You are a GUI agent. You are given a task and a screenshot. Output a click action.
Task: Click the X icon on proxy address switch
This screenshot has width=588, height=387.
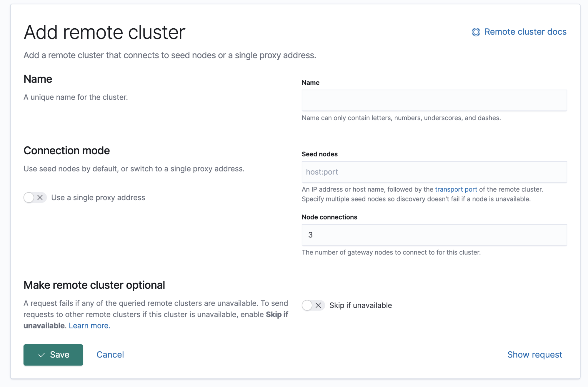point(40,198)
